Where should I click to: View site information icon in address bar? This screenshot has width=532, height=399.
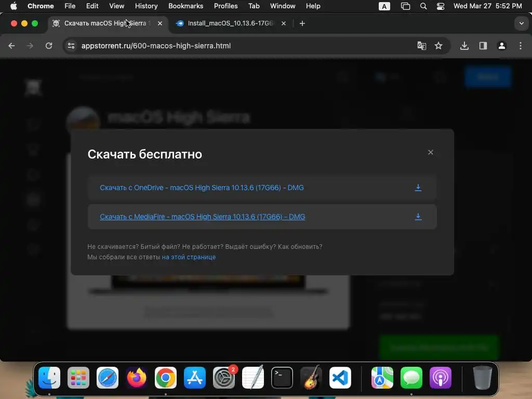tap(71, 46)
